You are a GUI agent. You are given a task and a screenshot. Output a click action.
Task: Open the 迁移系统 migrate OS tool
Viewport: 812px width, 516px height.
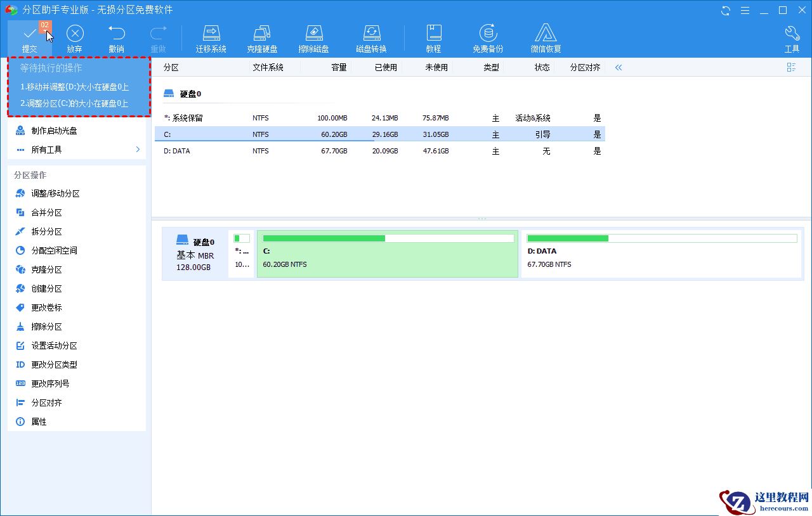tap(211, 34)
